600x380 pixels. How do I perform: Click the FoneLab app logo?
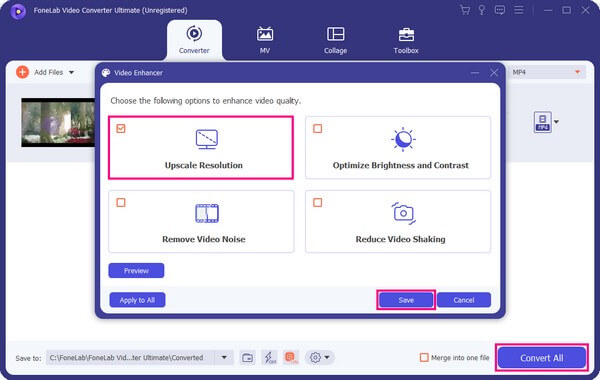[18, 11]
